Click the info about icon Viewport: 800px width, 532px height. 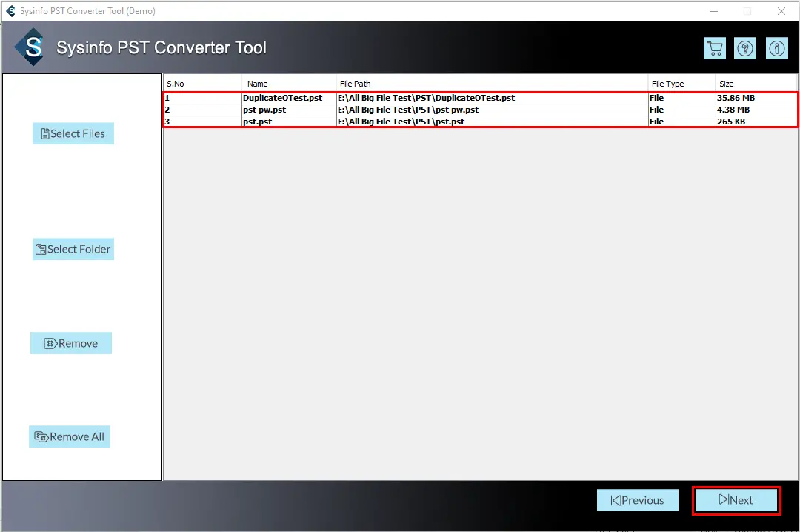tap(776, 49)
